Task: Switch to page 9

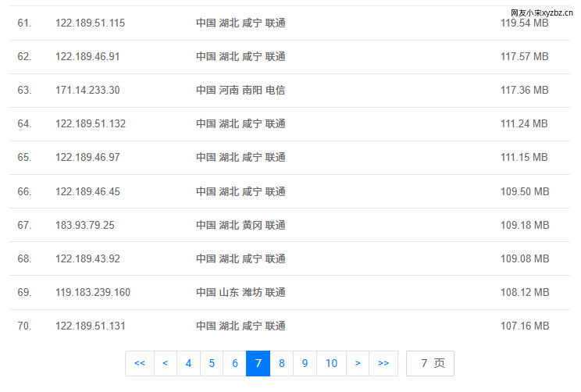Action: pyautogui.click(x=305, y=363)
